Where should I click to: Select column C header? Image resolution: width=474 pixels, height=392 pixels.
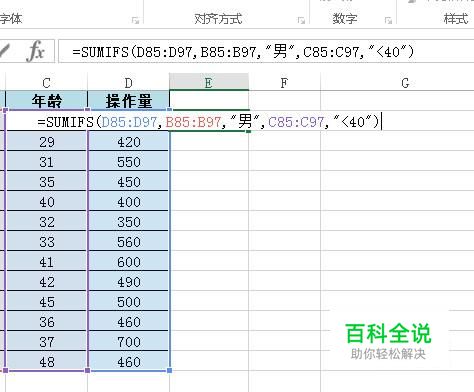point(46,83)
